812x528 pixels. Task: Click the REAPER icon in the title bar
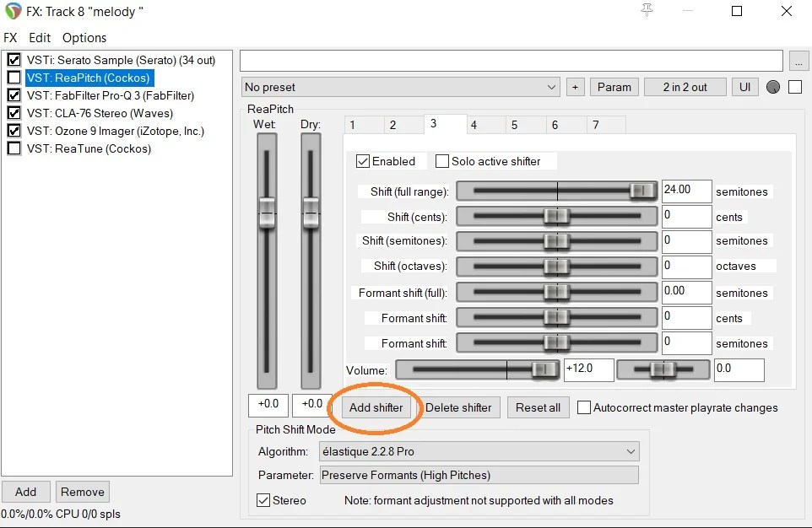(x=14, y=11)
